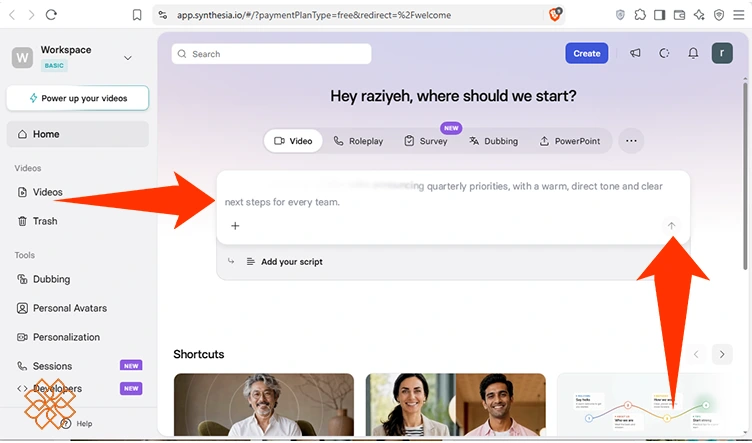Screen dimensions: 752x443
Task: Click the address bar URL
Action: tap(314, 15)
